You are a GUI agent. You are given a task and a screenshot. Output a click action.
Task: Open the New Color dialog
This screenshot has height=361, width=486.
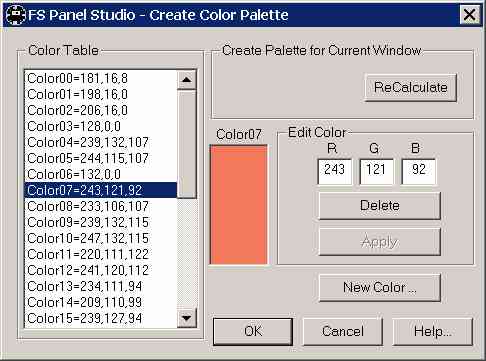click(380, 287)
